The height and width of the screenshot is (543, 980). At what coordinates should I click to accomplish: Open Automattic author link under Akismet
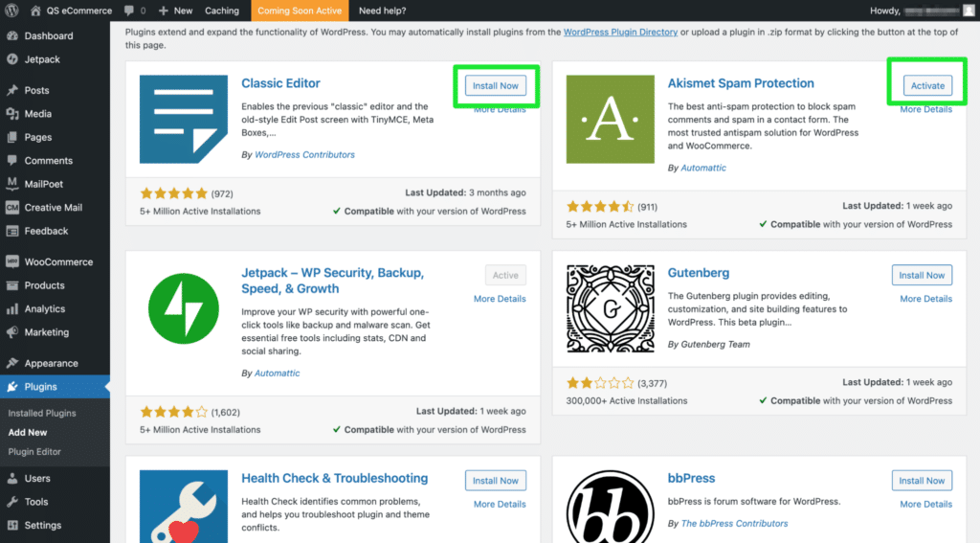(x=703, y=168)
